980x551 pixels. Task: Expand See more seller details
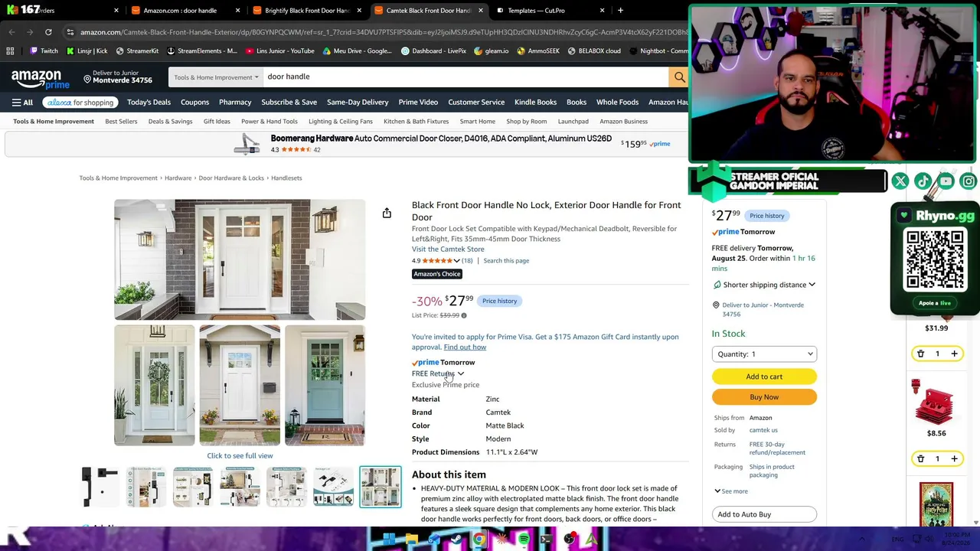tap(731, 491)
